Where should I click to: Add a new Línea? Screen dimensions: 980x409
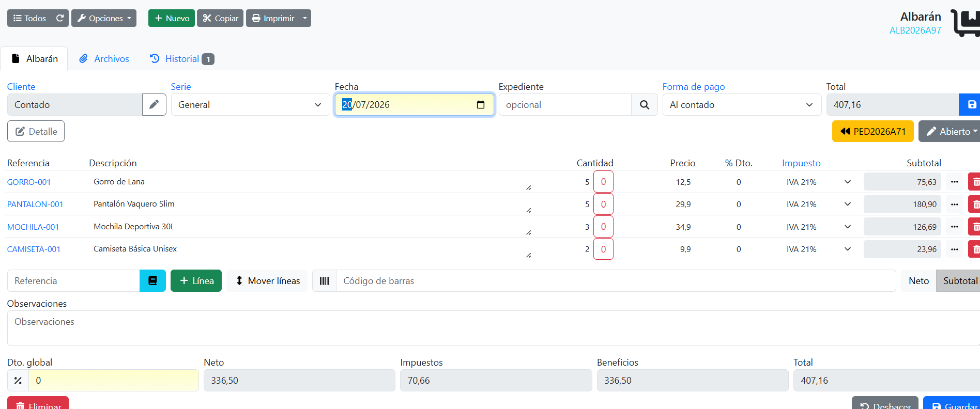coord(196,280)
